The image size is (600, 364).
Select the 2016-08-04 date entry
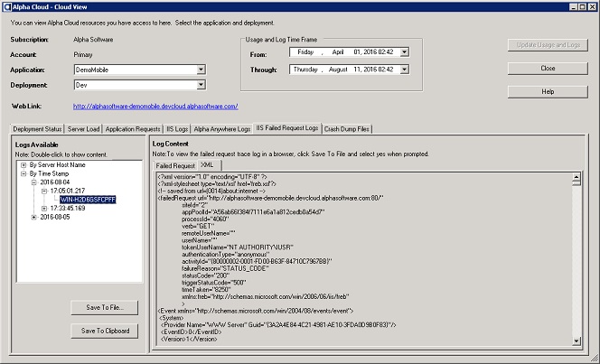(55, 182)
